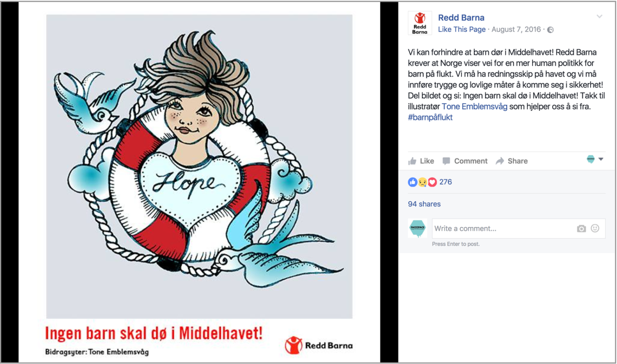
Task: Click the Redd Barna page avatar icon
Action: click(419, 23)
